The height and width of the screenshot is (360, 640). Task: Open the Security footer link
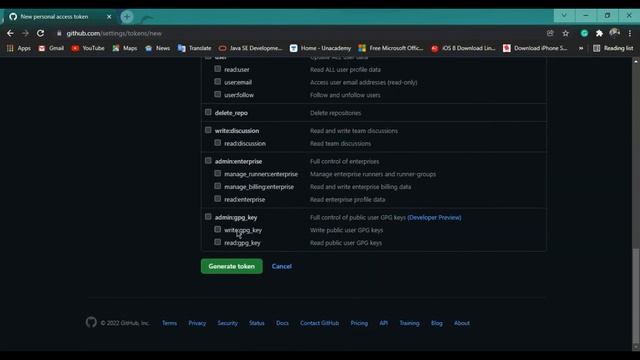227,323
